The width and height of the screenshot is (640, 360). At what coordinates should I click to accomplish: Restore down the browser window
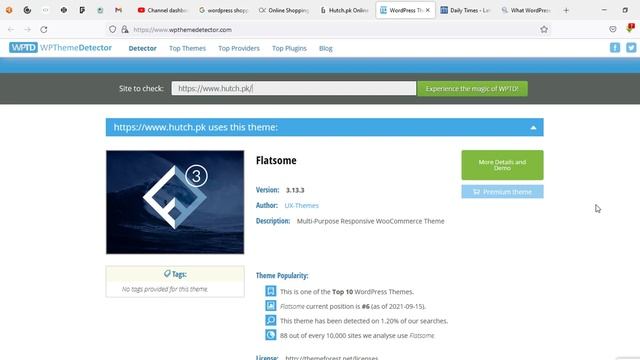tap(625, 10)
